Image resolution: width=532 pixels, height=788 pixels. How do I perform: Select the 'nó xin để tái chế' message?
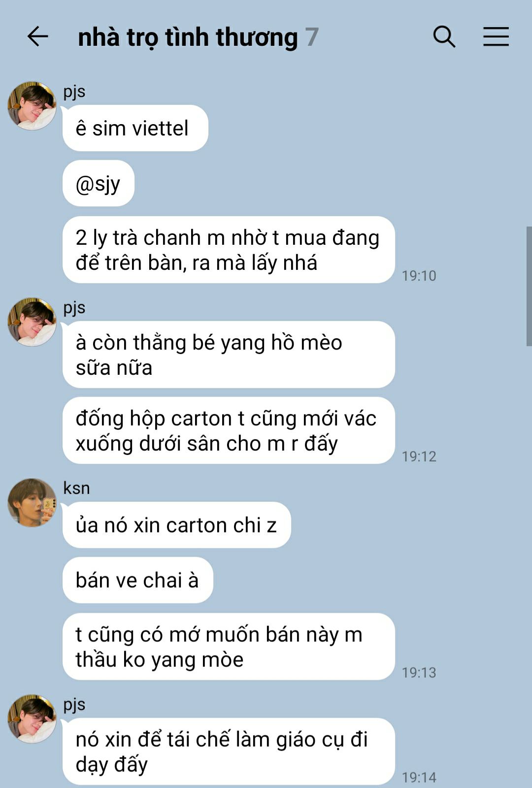tap(229, 752)
